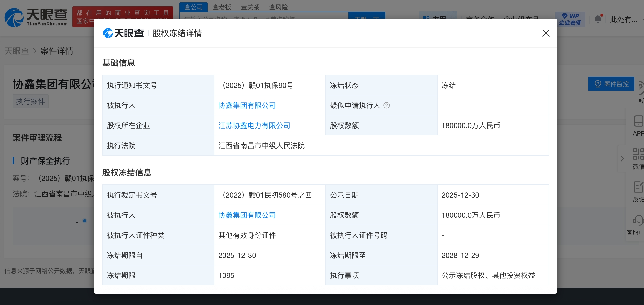Open the 商务合作 menu item
Viewport: 644px width, 305px height.
pyautogui.click(x=480, y=19)
